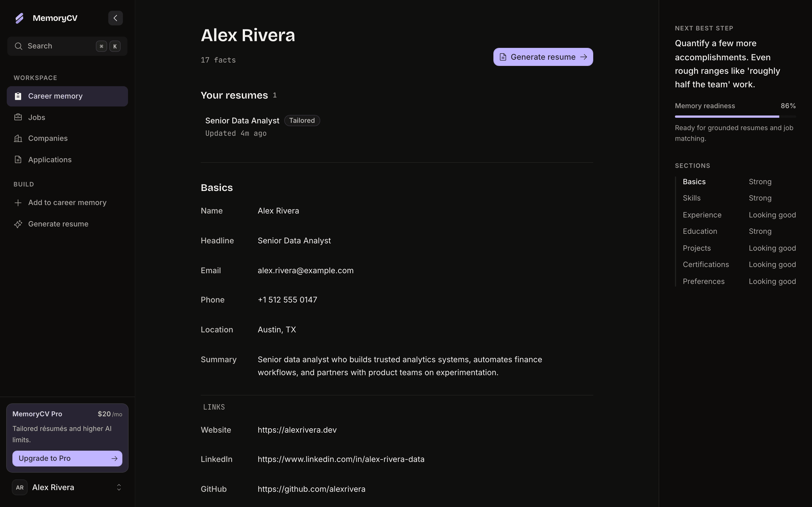Click the Memory readiness progress bar
Viewport: 812px width, 507px height.
pyautogui.click(x=735, y=117)
